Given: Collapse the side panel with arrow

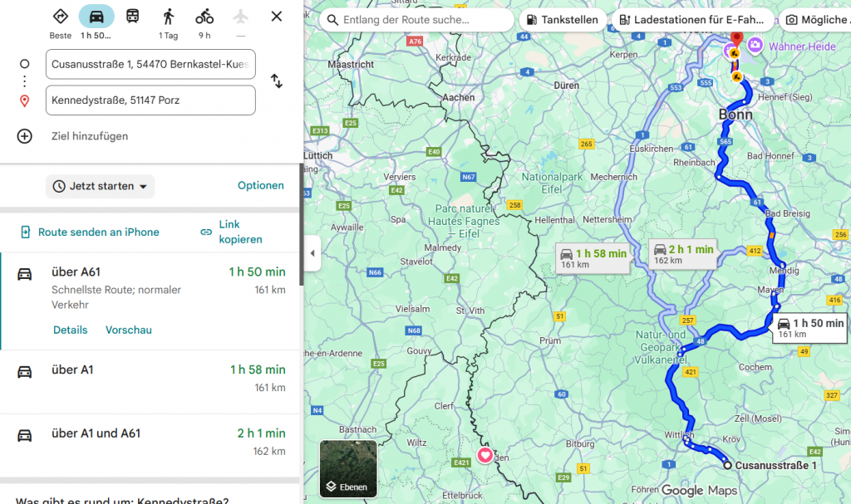Looking at the screenshot, I should (x=312, y=253).
